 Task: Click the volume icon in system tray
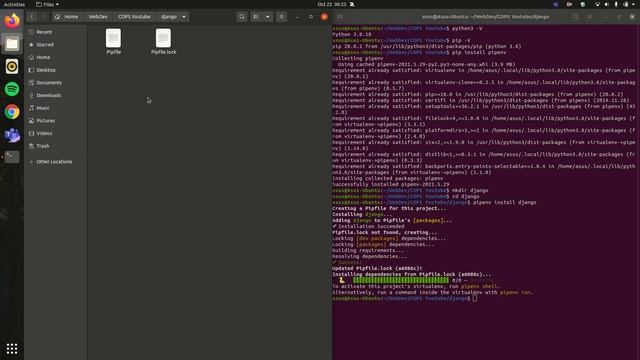pos(607,4)
